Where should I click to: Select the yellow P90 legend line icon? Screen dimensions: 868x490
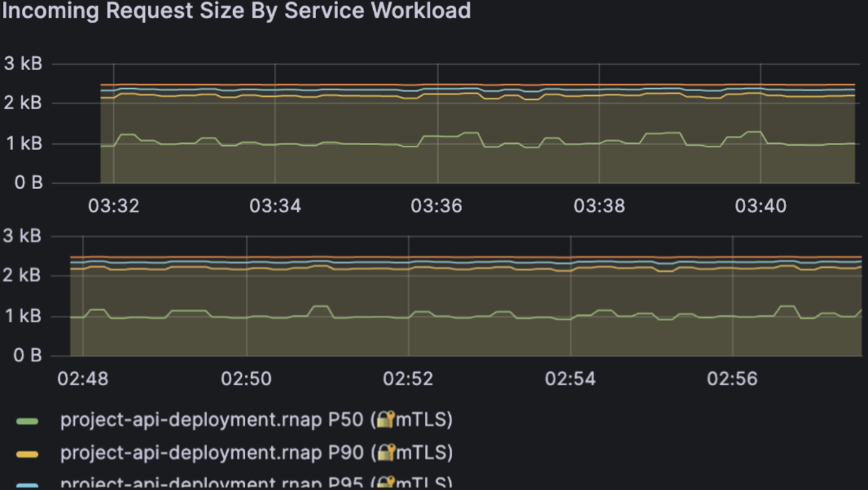pyautogui.click(x=25, y=453)
